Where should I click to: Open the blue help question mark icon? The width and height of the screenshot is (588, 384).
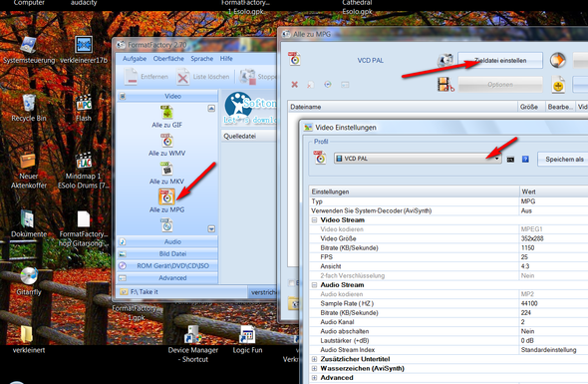pyautogui.click(x=525, y=160)
